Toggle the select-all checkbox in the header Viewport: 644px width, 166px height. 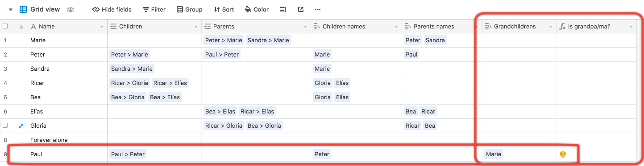tap(5, 26)
